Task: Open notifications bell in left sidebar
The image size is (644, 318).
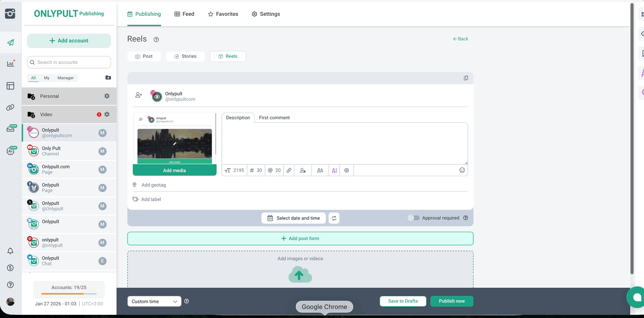Action: [x=10, y=251]
